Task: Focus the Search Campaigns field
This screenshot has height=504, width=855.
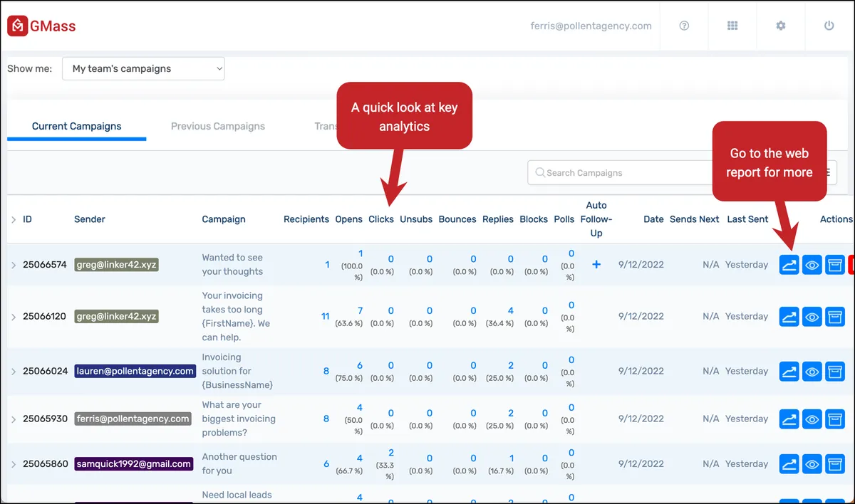Action: [x=620, y=172]
